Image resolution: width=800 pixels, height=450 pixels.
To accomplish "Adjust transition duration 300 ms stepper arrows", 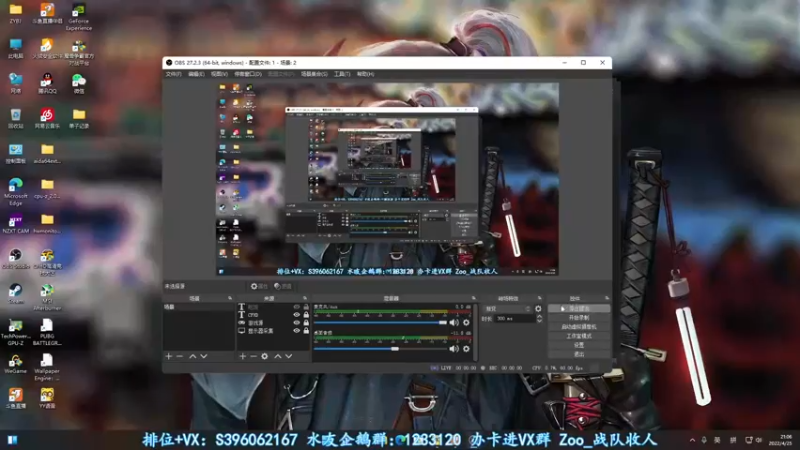I will [539, 318].
